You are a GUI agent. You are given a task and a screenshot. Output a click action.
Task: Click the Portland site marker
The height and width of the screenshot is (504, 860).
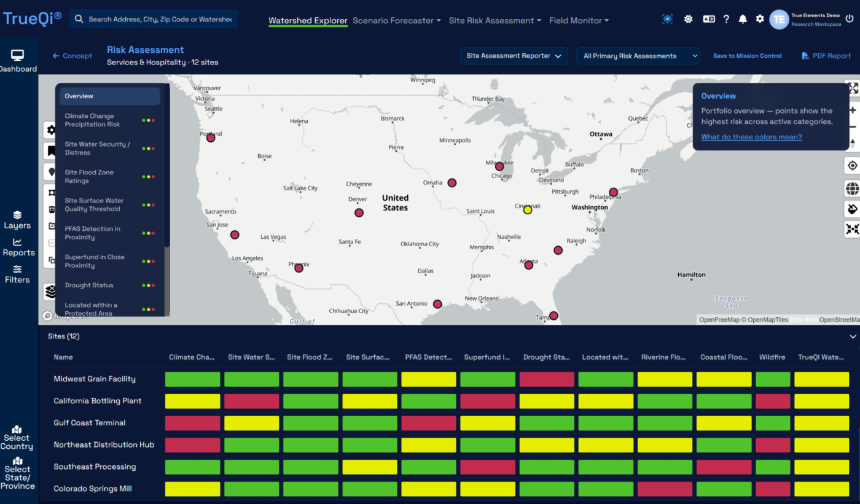(211, 138)
